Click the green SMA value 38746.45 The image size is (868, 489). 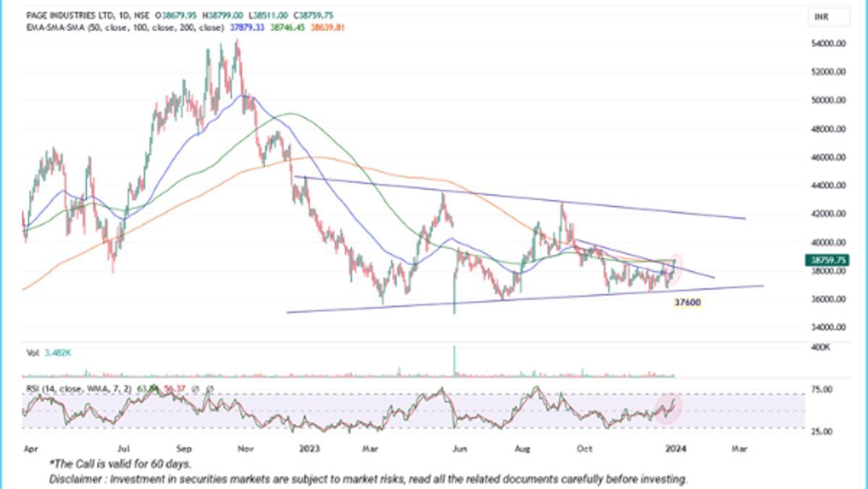pyautogui.click(x=288, y=27)
